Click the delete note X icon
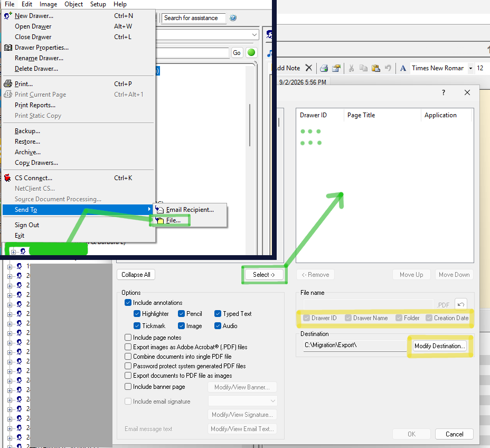490x448 pixels. pos(309,68)
